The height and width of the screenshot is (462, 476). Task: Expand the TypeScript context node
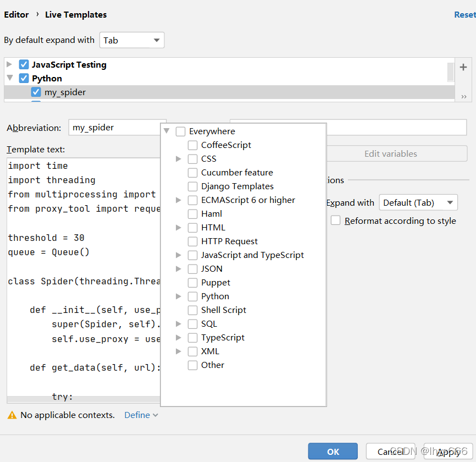(x=179, y=338)
